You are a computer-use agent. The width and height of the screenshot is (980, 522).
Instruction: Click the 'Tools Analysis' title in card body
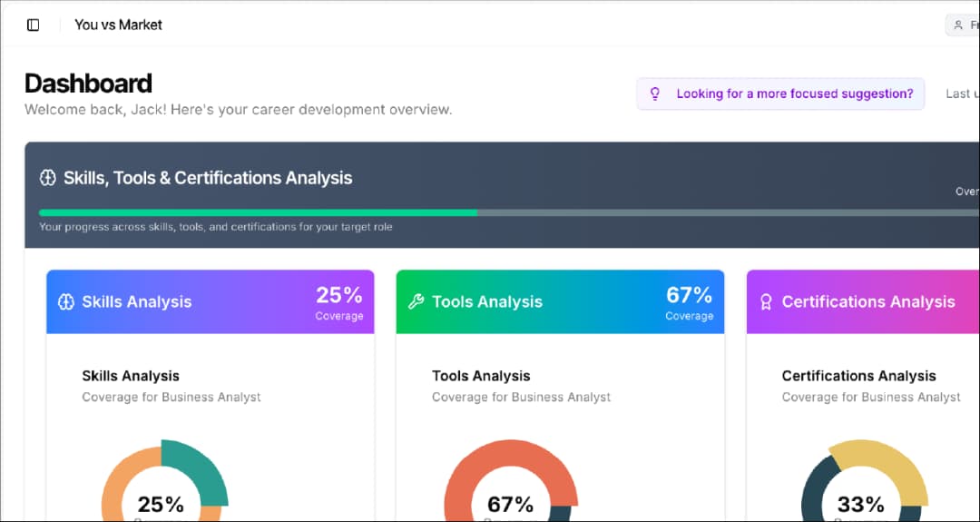(481, 376)
